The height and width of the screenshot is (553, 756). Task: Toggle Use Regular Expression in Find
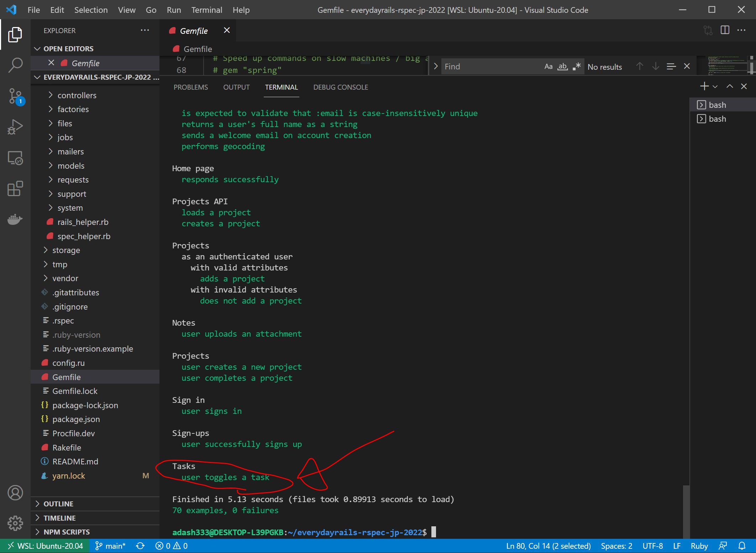[577, 67]
